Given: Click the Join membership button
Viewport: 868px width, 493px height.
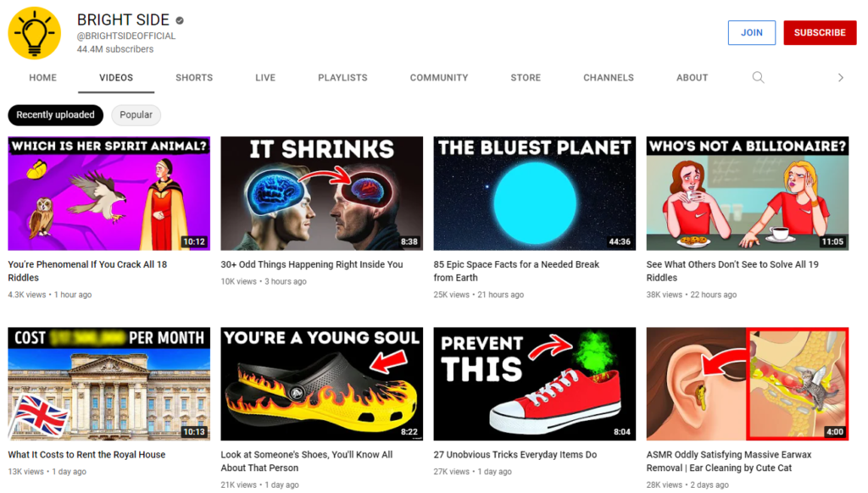Looking at the screenshot, I should 751,33.
